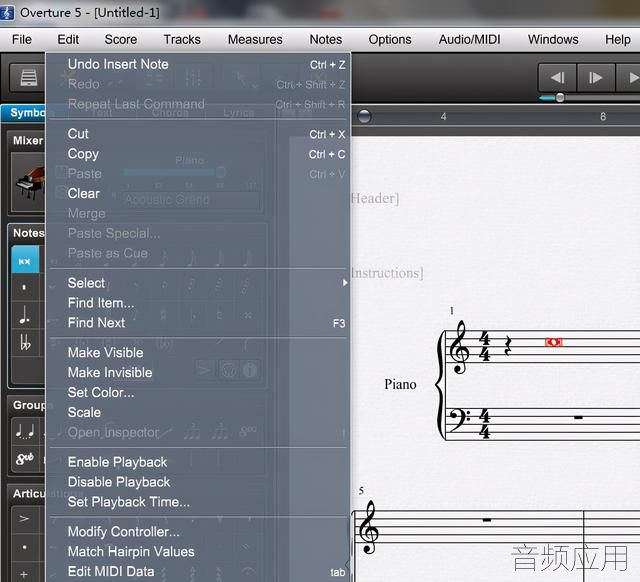The image size is (640, 582).
Task: Click the tied notes group icon
Action: point(24,431)
